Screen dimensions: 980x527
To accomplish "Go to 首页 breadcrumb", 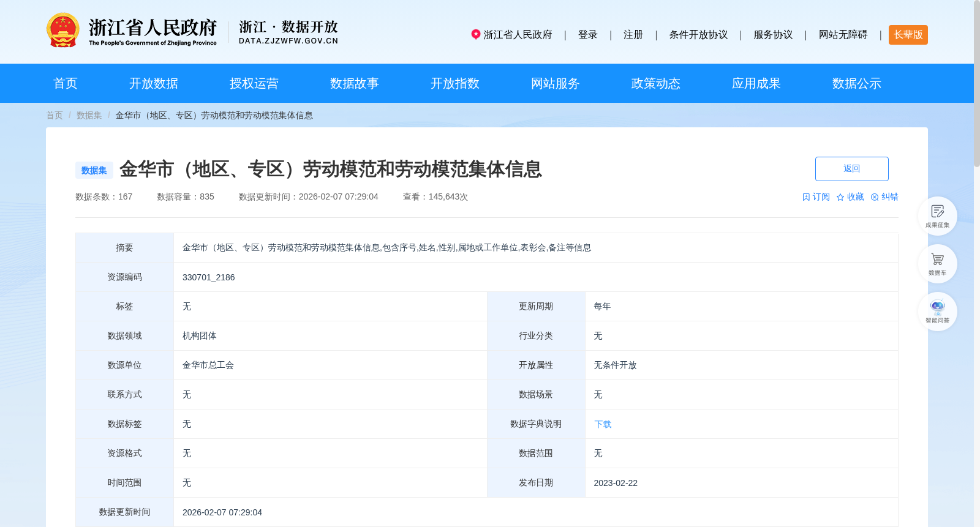I will point(55,115).
